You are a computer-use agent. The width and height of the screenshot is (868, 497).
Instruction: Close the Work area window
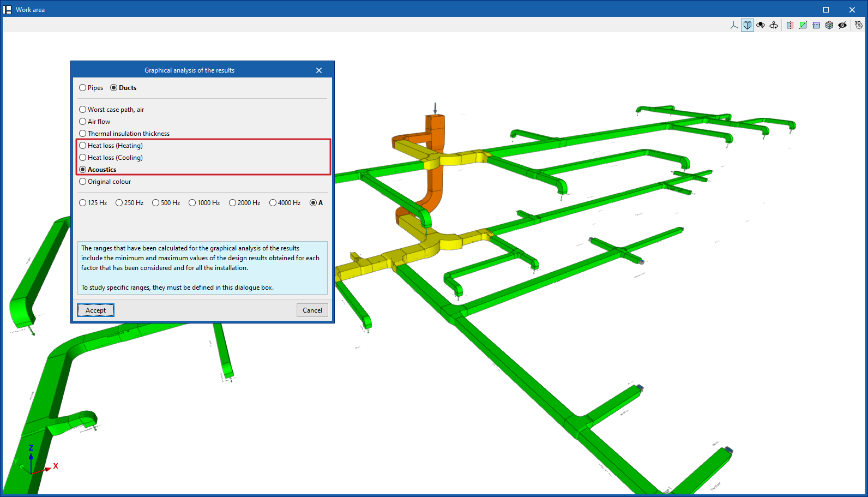point(852,10)
